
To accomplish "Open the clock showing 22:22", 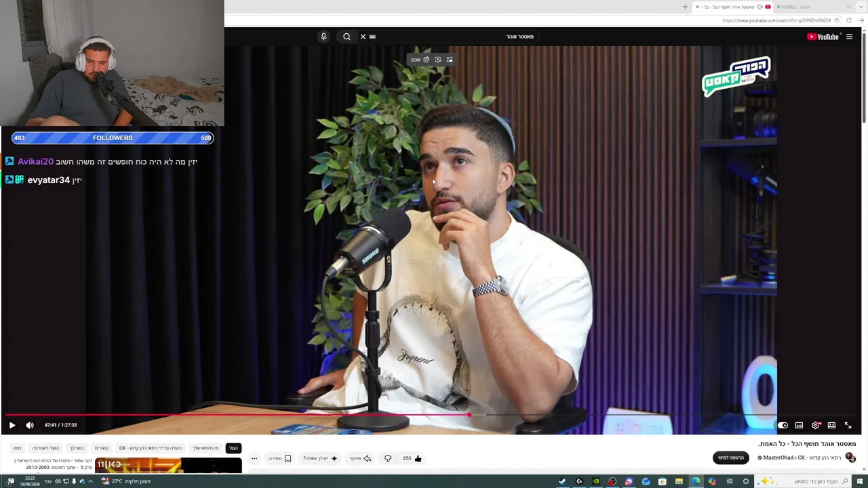I will 29,481.
